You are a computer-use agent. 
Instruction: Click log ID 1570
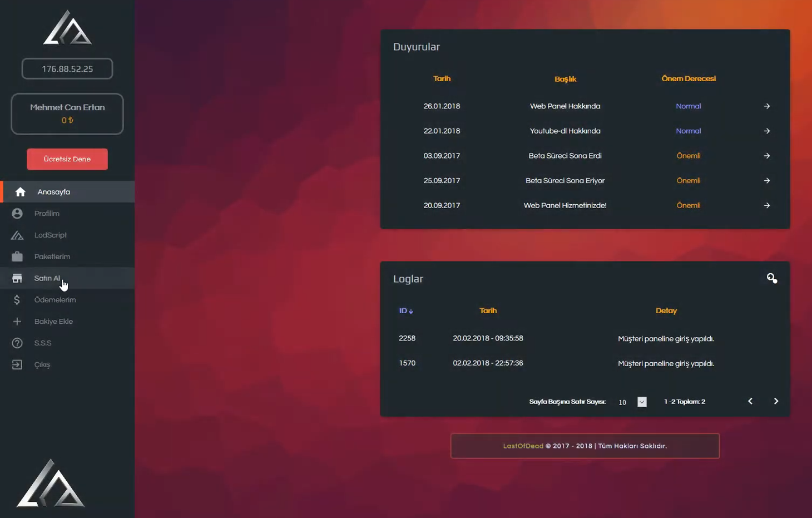coord(407,363)
